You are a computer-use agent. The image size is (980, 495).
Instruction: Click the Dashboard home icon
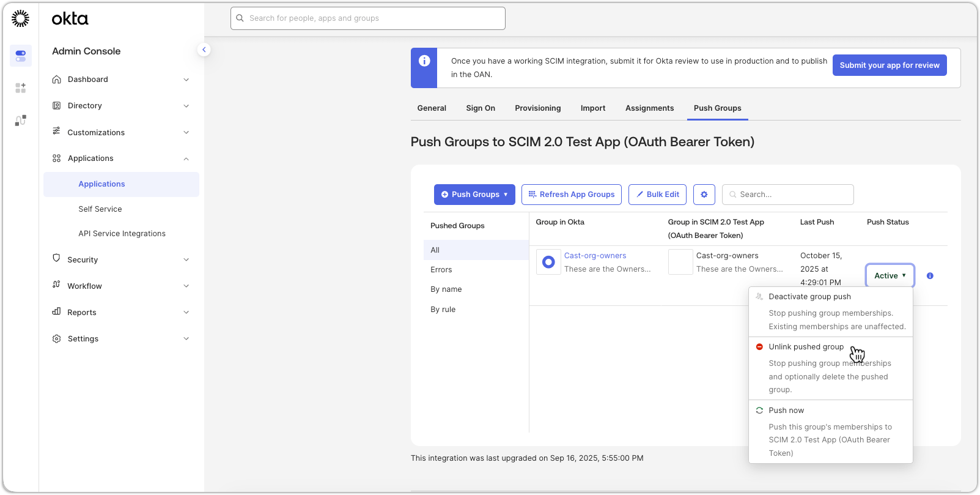(57, 80)
